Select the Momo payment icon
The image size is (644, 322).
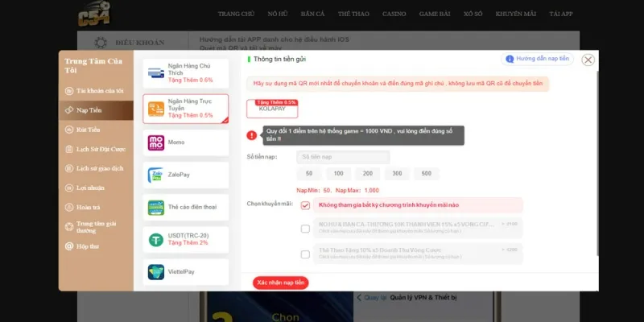(156, 142)
